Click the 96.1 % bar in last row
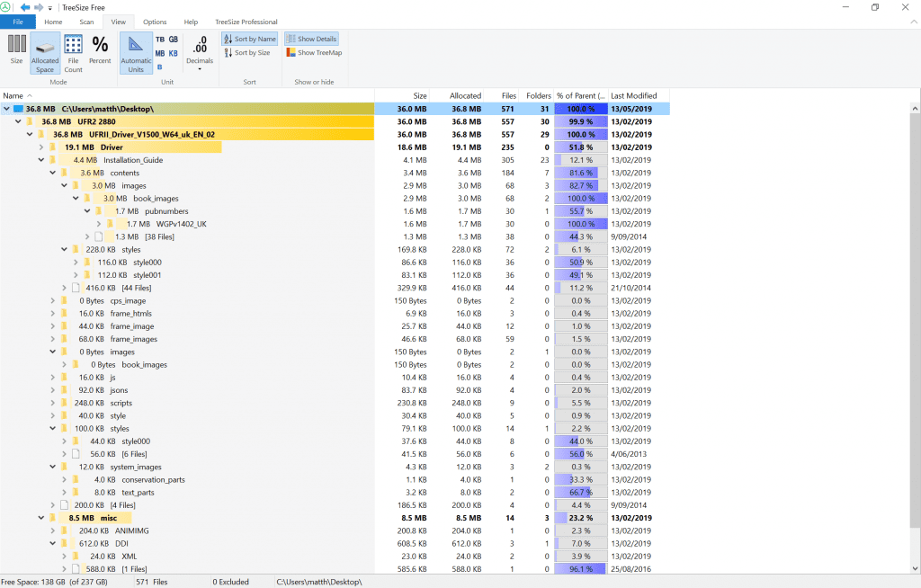The width and height of the screenshot is (921, 588). (581, 569)
